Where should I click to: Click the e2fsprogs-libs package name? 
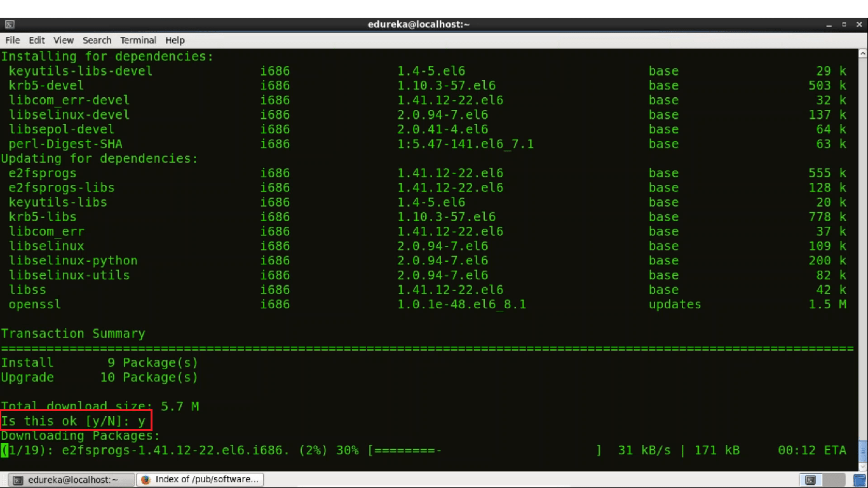click(x=62, y=188)
